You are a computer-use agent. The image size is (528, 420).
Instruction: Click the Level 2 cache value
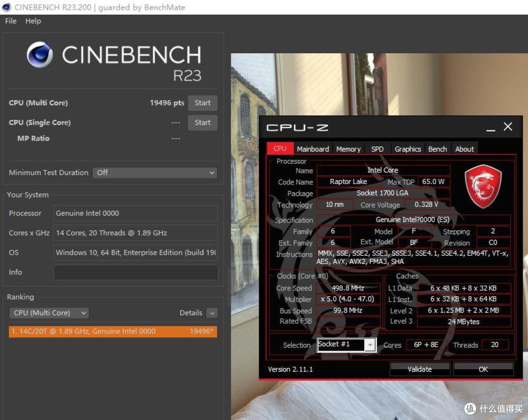click(x=463, y=310)
